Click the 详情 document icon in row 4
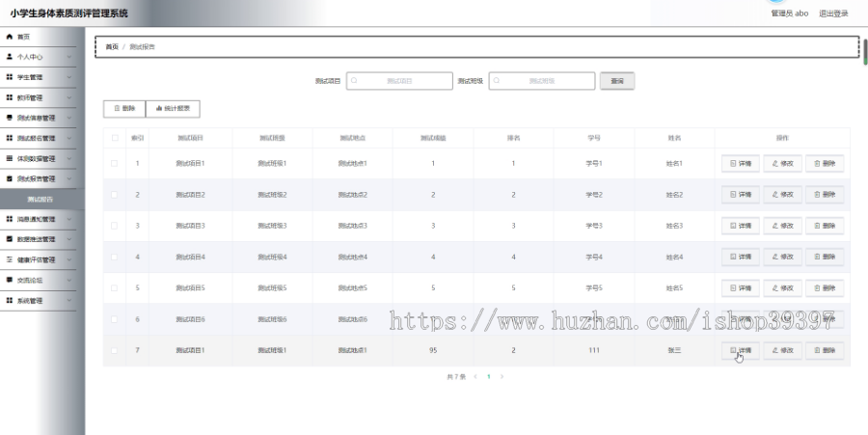This screenshot has width=868, height=435. pyautogui.click(x=734, y=257)
